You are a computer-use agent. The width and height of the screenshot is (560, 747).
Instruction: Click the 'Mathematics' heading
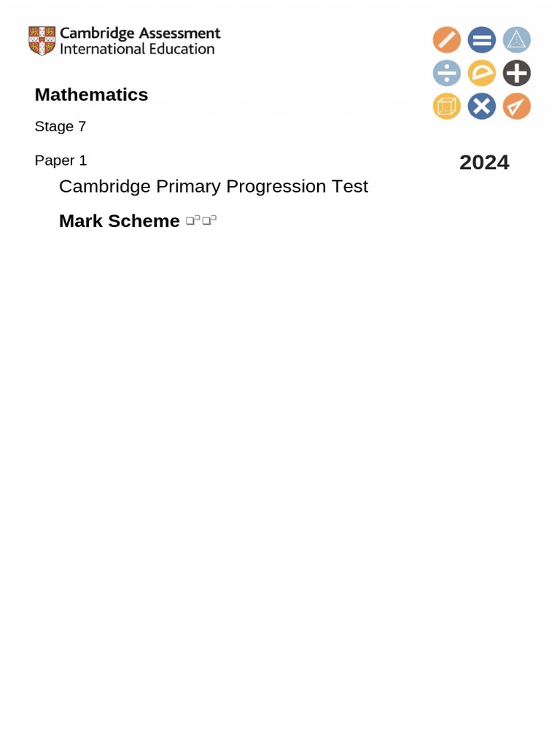[91, 95]
